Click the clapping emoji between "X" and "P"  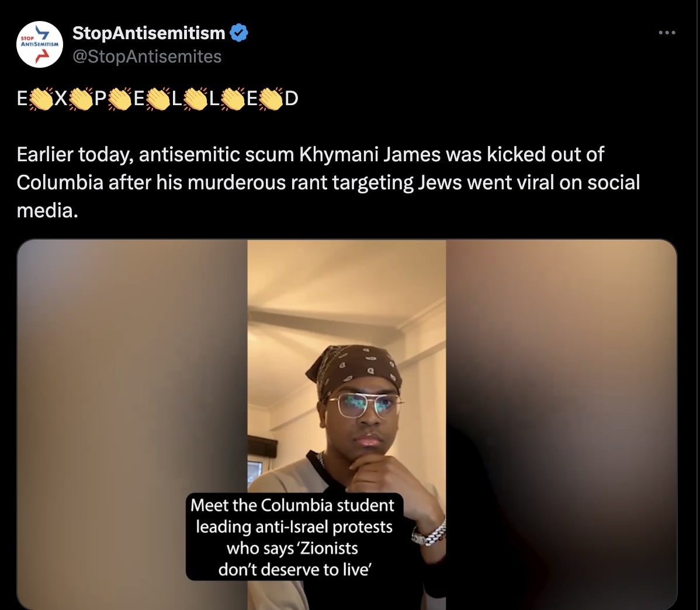point(81,99)
